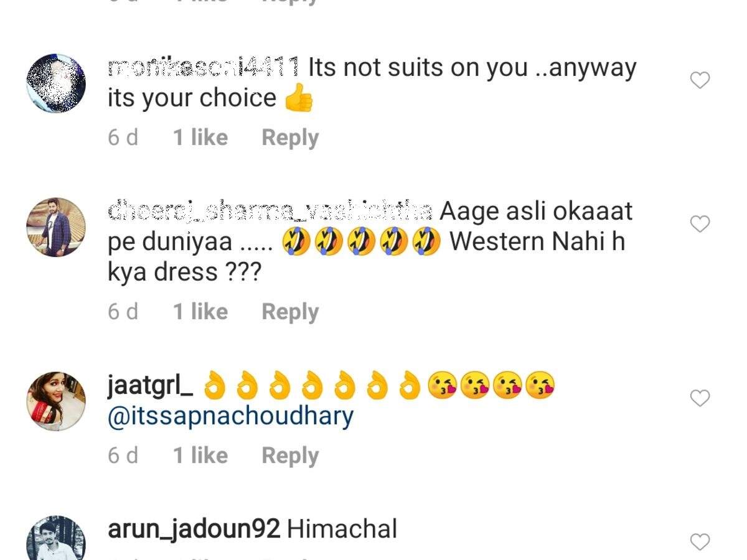This screenshot has height=560, width=747.
Task: Reply to the 'its your choice' comment
Action: 290,138
